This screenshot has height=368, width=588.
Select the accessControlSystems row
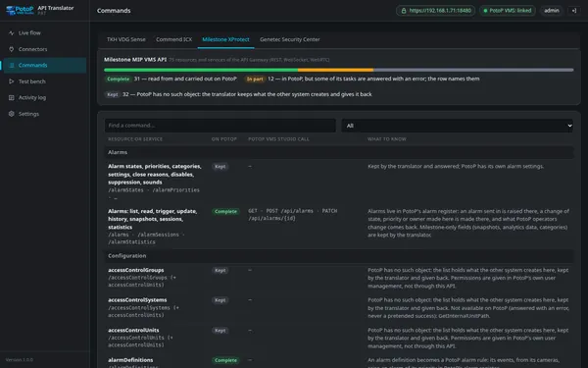tap(339, 308)
